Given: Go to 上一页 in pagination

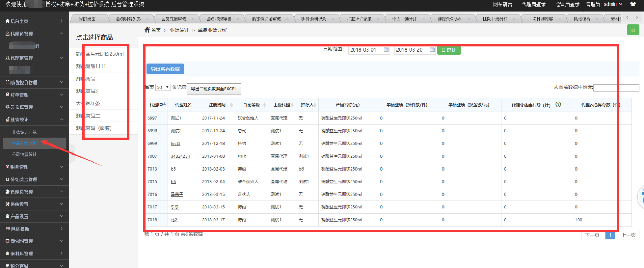Looking at the screenshot, I should point(629,235).
